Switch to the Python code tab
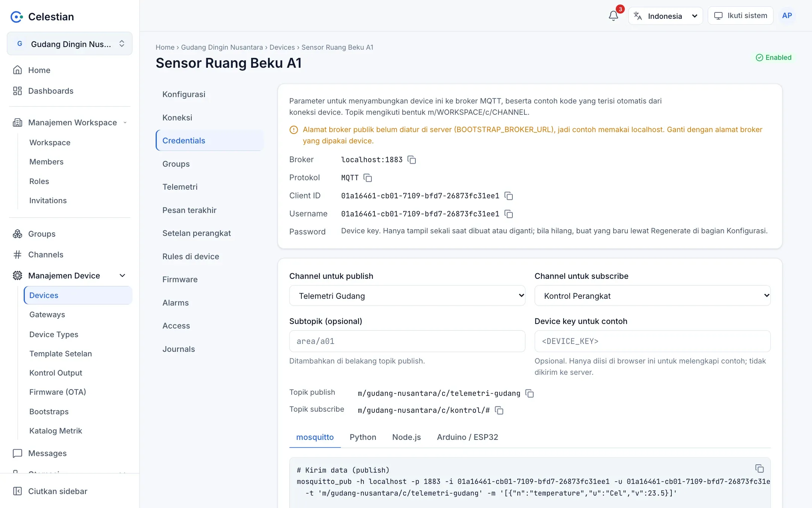Screen dimensions: 812x508 (363, 437)
